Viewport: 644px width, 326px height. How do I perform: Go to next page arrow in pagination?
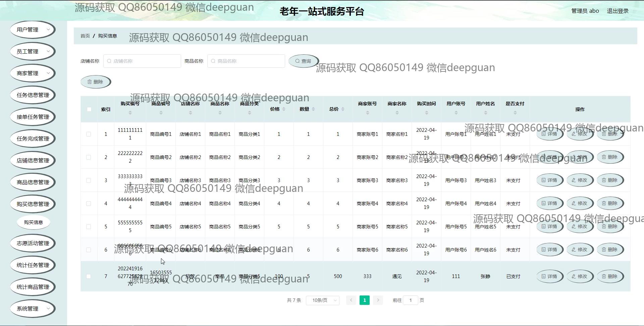(x=378, y=300)
